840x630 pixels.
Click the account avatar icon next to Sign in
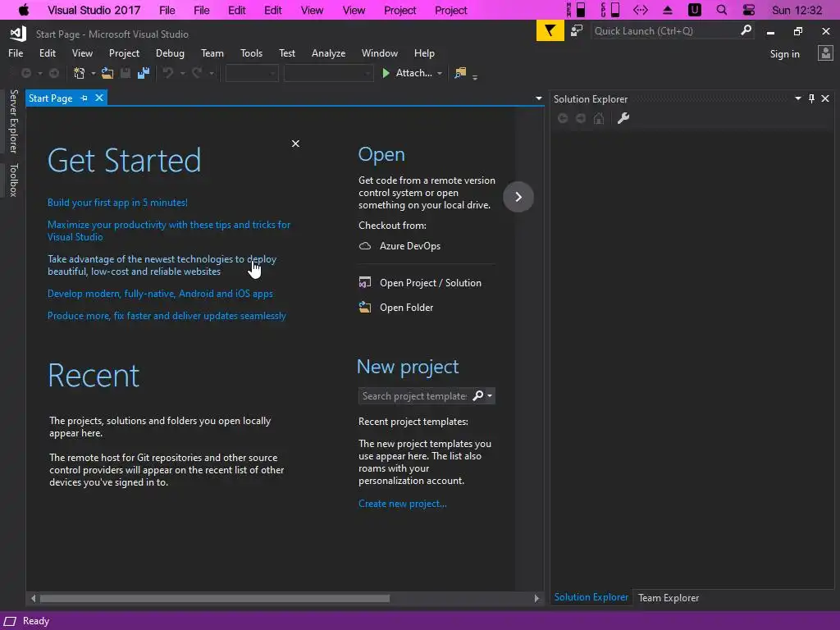click(x=825, y=53)
